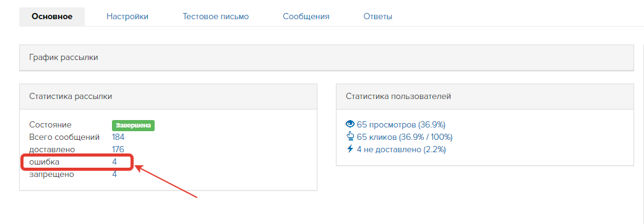Open the Ответы tab
Screen dimensions: 644x224
(377, 17)
